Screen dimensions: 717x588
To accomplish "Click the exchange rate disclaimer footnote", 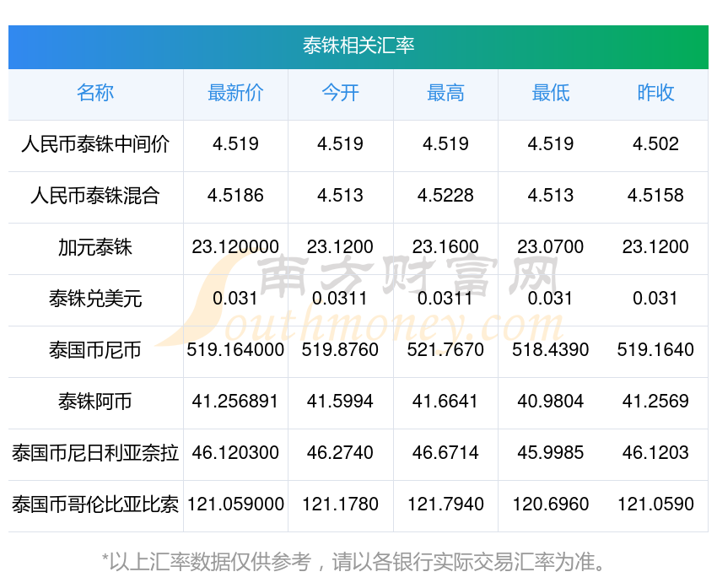I will [x=358, y=562].
